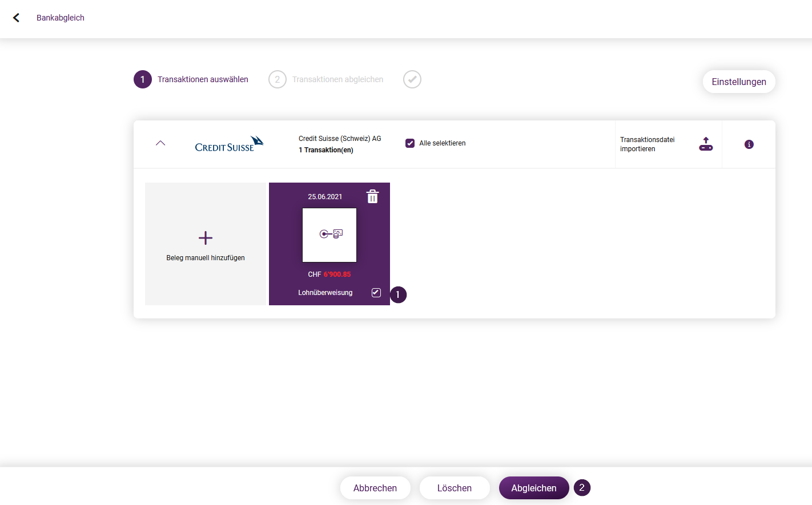Click the plus icon to add receipt
The height and width of the screenshot is (505, 812).
[206, 238]
